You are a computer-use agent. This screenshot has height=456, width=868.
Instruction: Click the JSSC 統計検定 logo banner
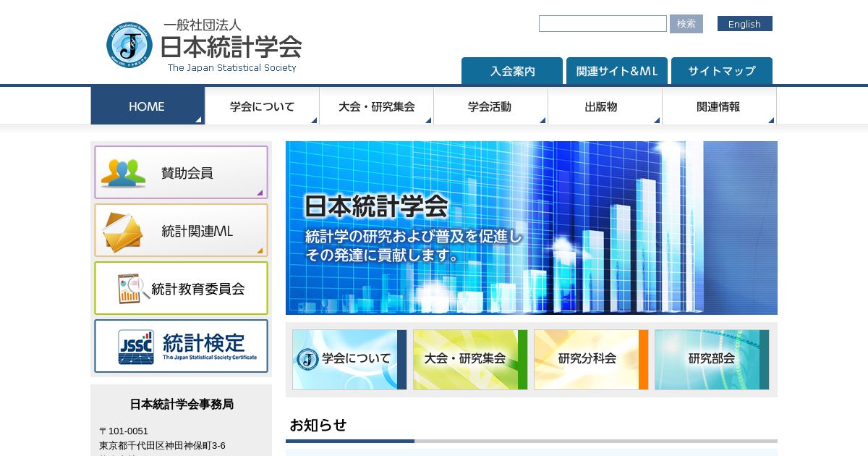[181, 346]
